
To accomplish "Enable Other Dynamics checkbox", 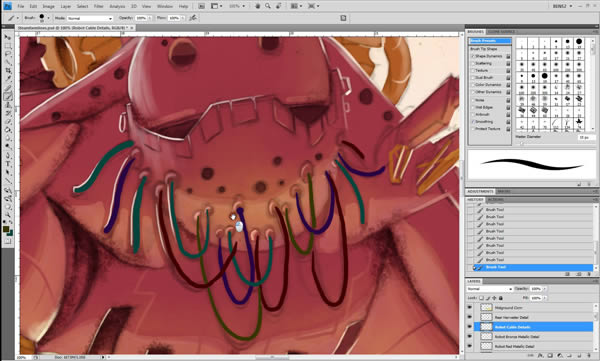I will [x=473, y=92].
